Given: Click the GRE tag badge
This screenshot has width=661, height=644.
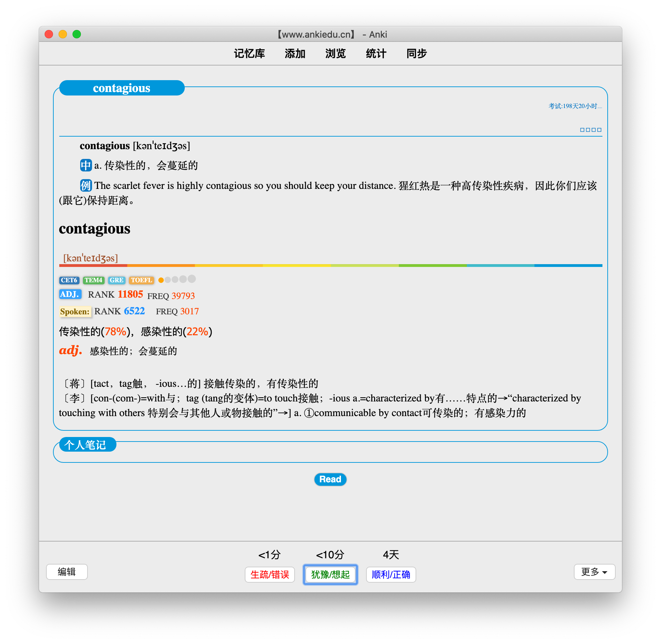Looking at the screenshot, I should 116,280.
